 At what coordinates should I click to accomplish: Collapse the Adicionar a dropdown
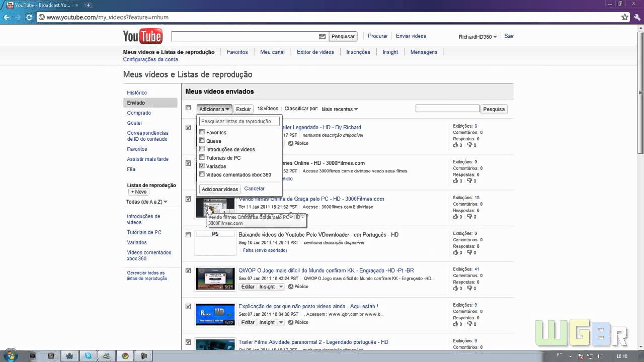(214, 109)
